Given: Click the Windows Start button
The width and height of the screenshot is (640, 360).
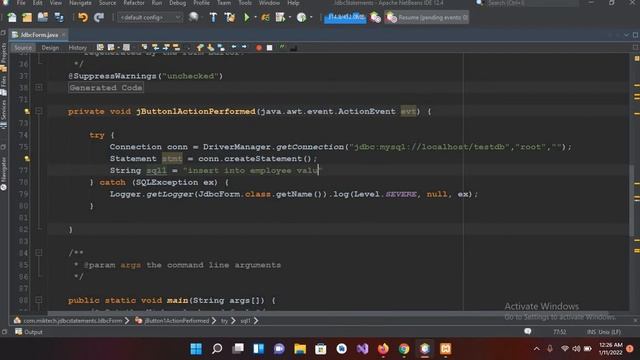Looking at the screenshot, I should 196,349.
